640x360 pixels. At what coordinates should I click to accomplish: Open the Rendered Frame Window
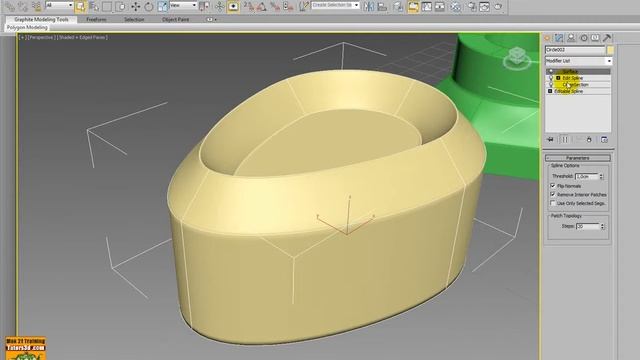(485, 6)
